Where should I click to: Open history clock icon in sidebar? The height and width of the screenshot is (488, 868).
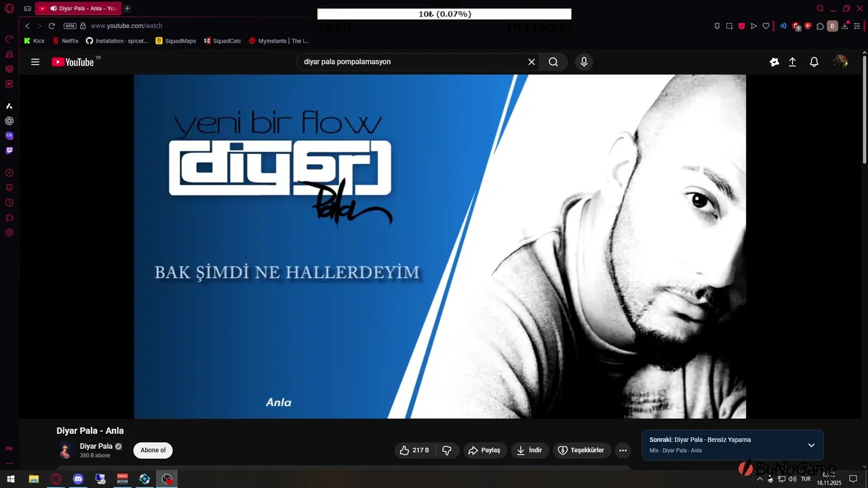(9, 203)
